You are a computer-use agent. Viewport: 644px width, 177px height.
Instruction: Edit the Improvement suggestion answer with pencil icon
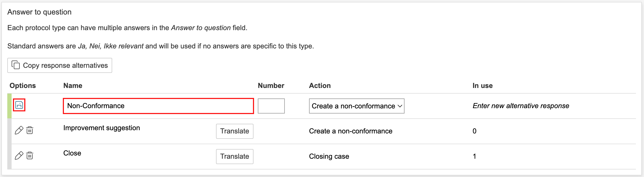coord(19,130)
